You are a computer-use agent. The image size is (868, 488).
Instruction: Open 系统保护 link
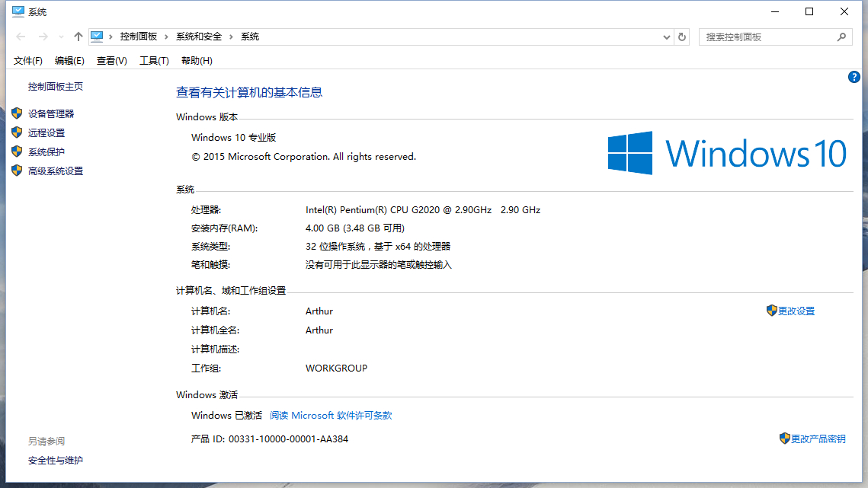pos(46,152)
